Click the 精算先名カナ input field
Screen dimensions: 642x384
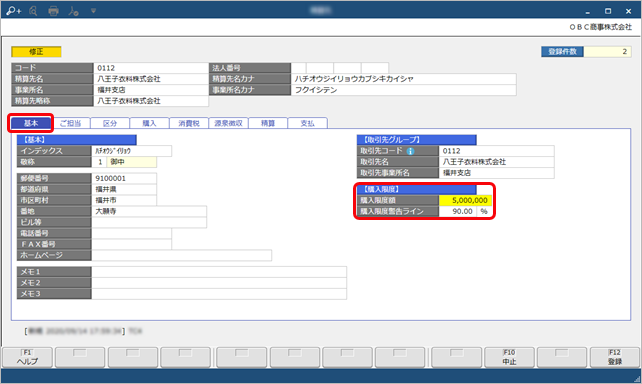pyautogui.click(x=404, y=79)
